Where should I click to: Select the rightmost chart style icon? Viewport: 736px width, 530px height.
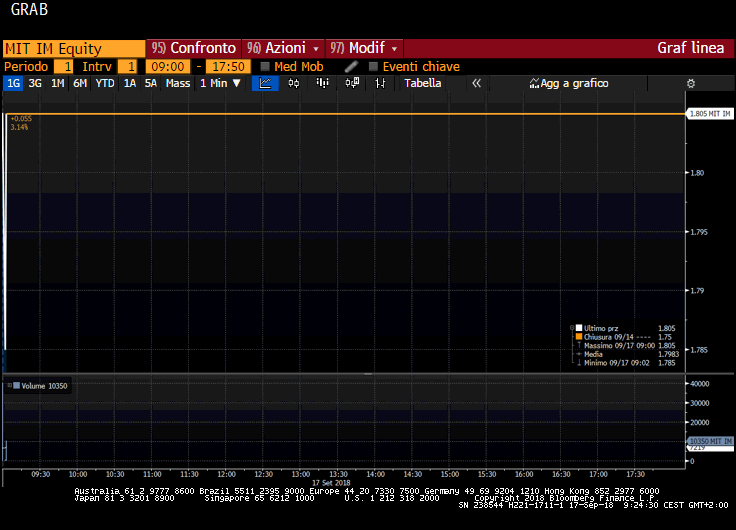(380, 84)
